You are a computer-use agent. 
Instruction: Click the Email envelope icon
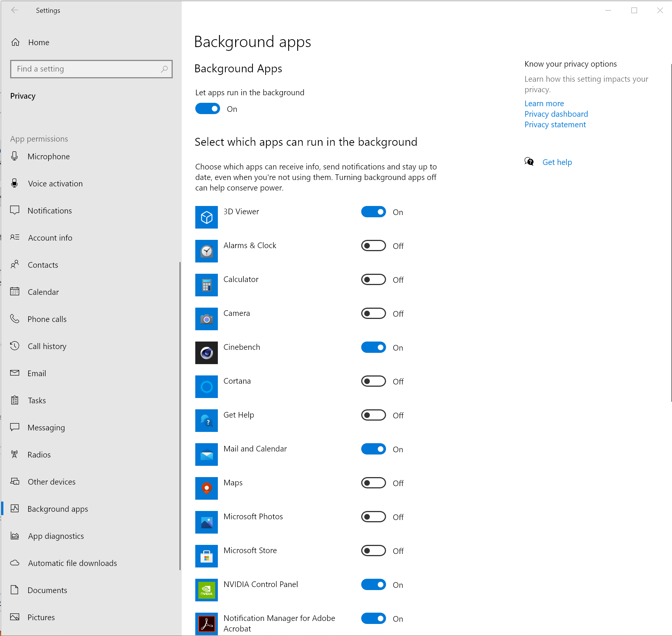[x=15, y=373]
